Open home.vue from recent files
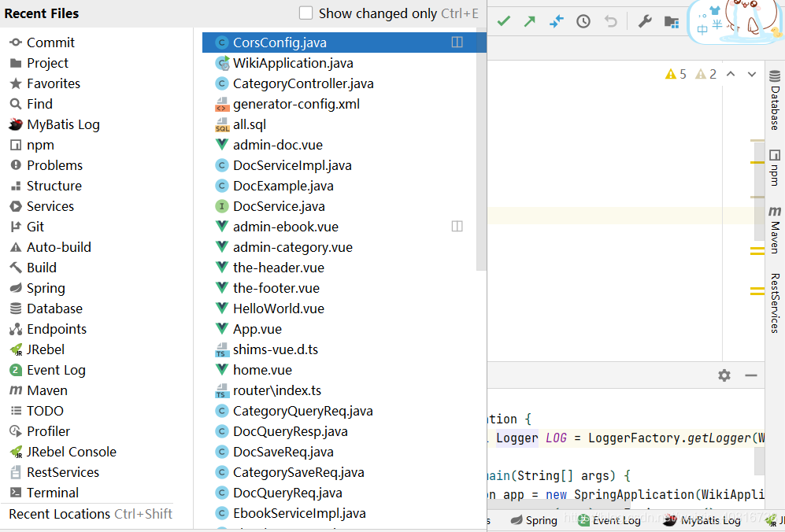 coord(262,371)
